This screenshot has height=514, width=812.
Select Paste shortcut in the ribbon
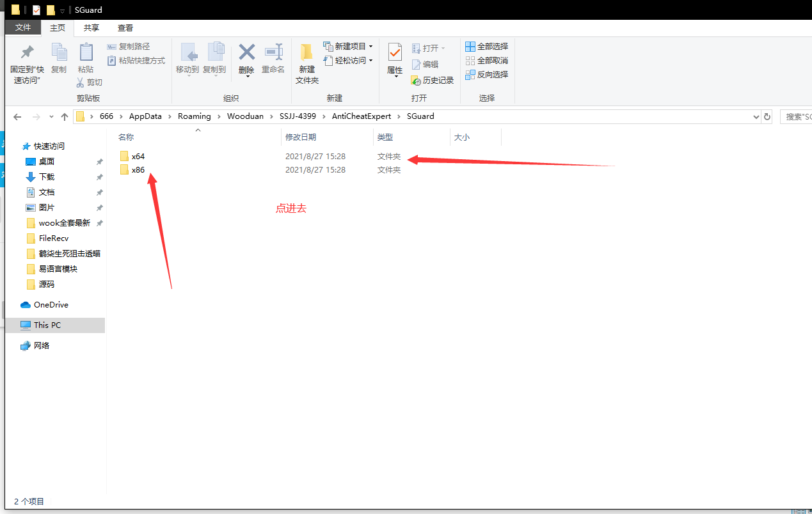(x=136, y=61)
